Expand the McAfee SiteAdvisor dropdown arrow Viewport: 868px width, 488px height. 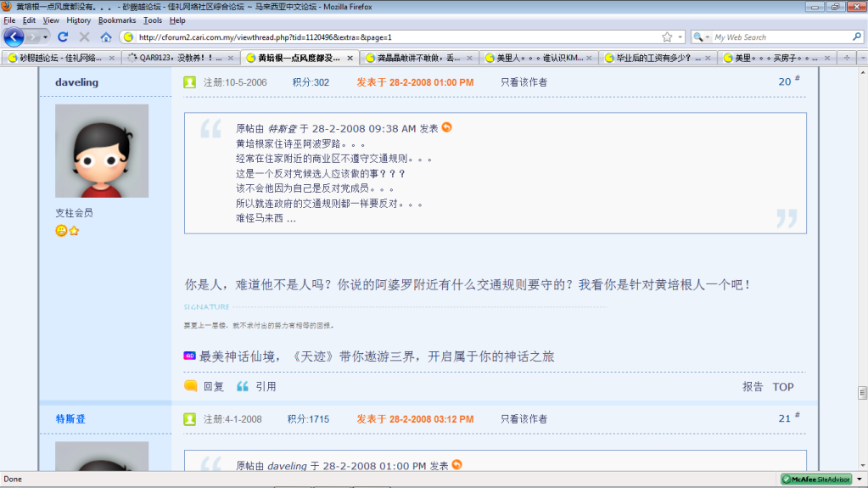859,480
